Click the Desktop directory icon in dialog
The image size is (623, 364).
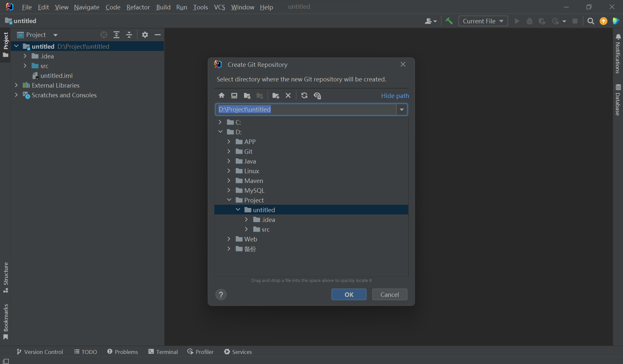(x=234, y=95)
